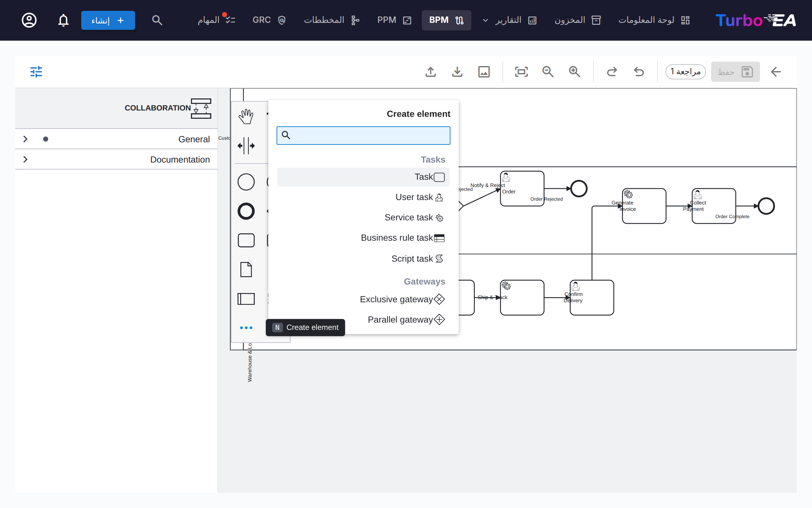Open the BPM tab

(446, 20)
